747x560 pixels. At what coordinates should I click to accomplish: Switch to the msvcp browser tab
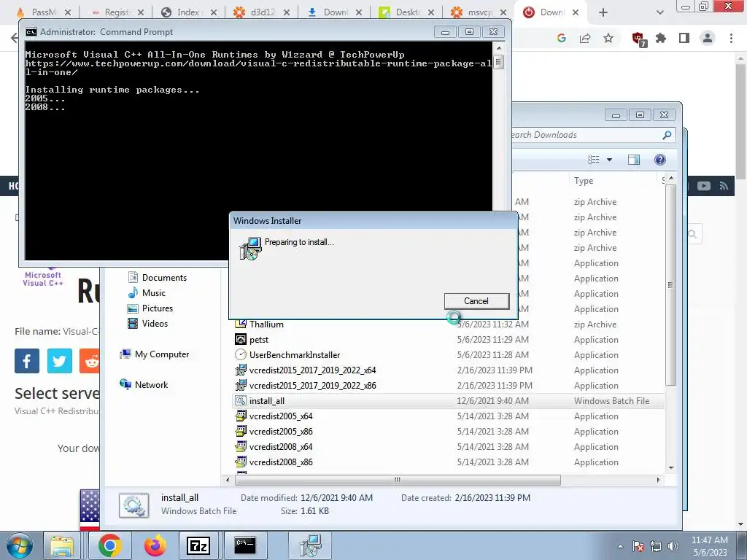tap(480, 12)
